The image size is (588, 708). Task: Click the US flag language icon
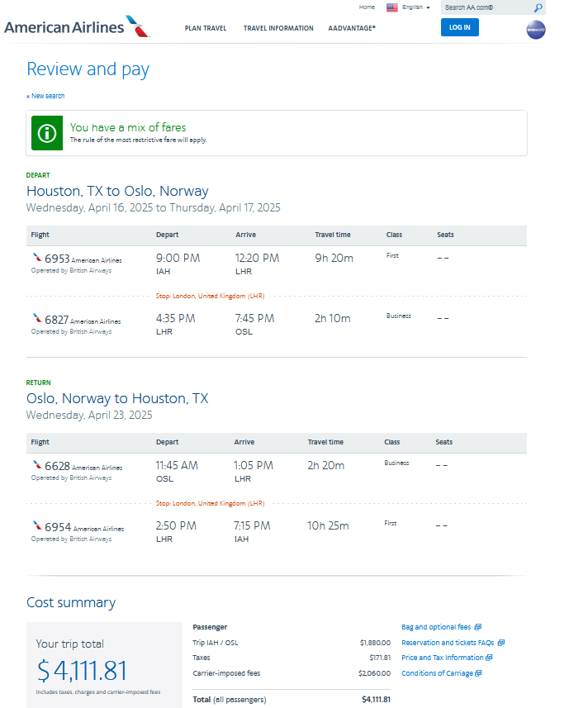[392, 7]
